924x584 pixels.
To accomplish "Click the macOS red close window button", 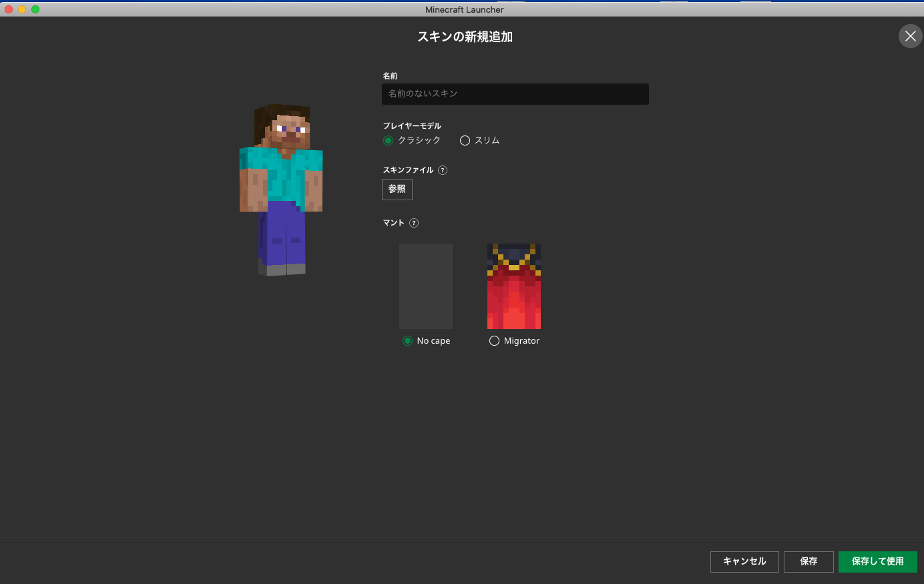I will [x=9, y=9].
